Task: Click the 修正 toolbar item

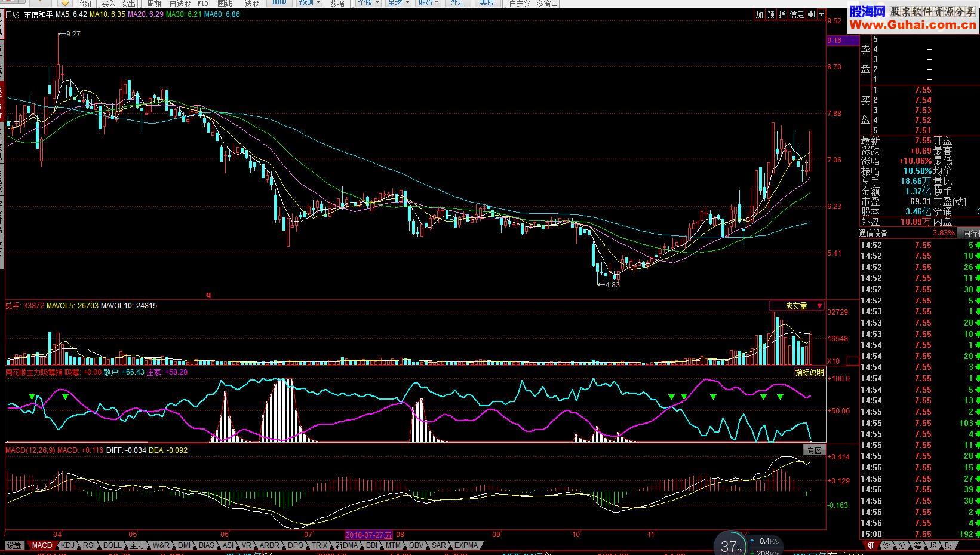Action: click(87, 4)
